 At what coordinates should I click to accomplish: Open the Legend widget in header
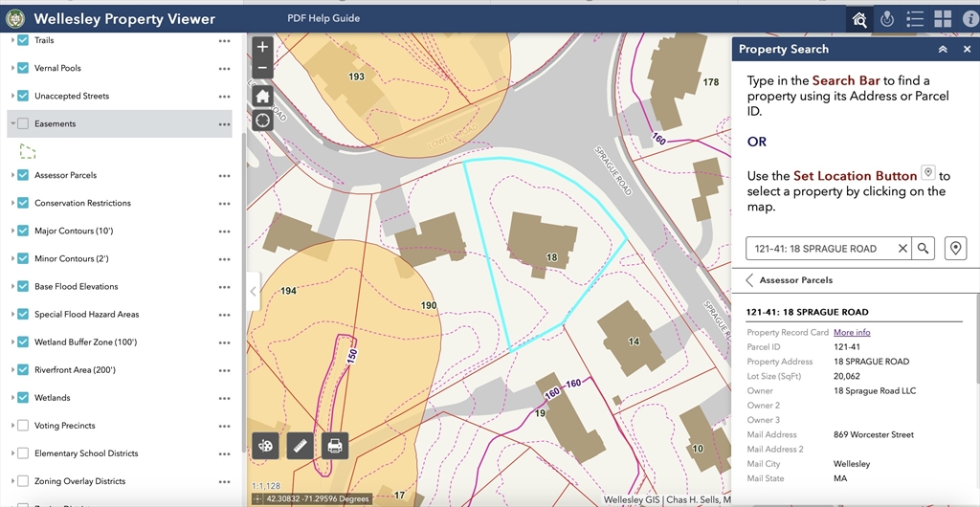[914, 19]
